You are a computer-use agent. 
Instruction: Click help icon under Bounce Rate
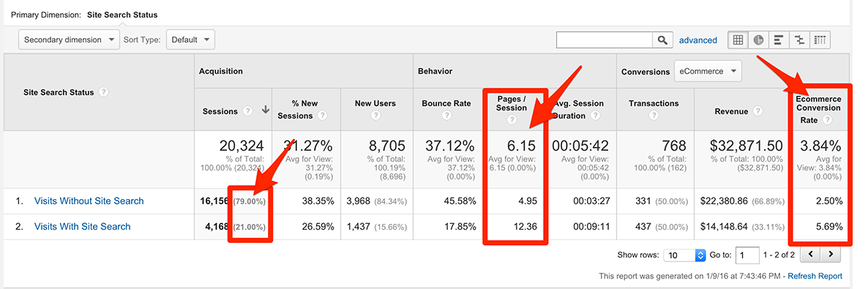point(446,116)
